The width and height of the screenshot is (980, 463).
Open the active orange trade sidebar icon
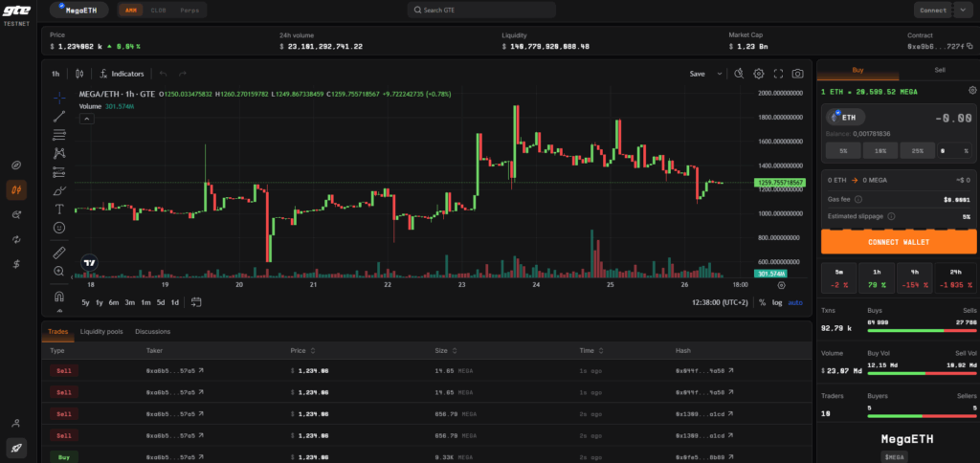(x=16, y=189)
